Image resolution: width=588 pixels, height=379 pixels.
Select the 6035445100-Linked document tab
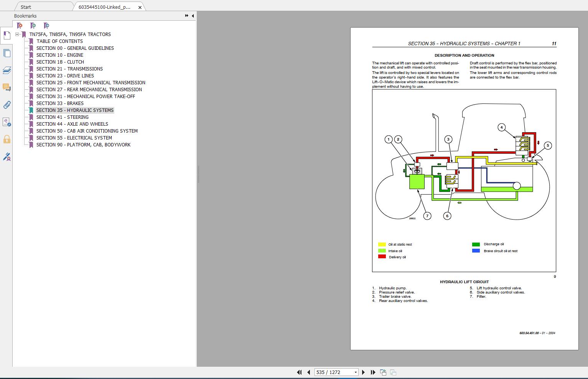tap(104, 7)
